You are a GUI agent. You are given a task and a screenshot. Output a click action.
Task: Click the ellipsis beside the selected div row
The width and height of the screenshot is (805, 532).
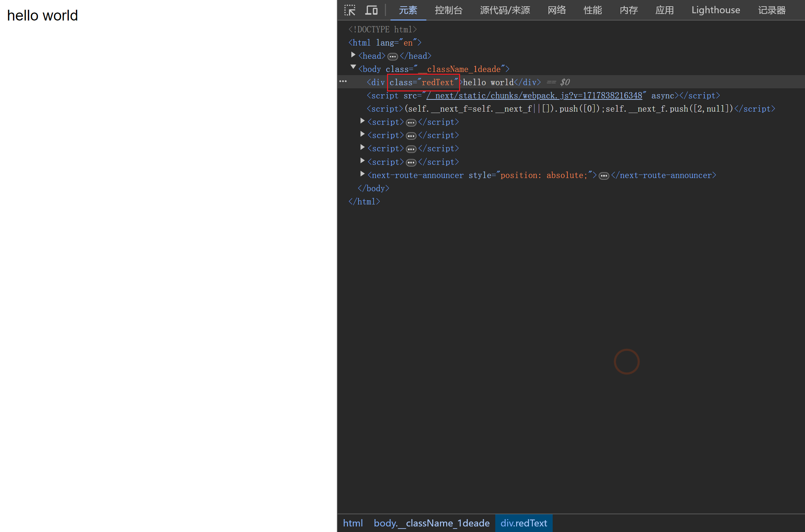[343, 82]
